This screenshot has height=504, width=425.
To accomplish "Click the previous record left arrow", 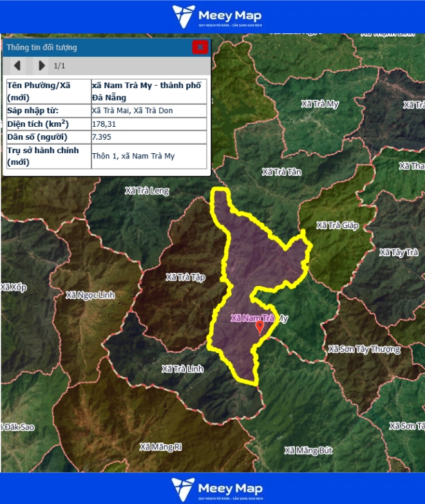I will click(17, 66).
